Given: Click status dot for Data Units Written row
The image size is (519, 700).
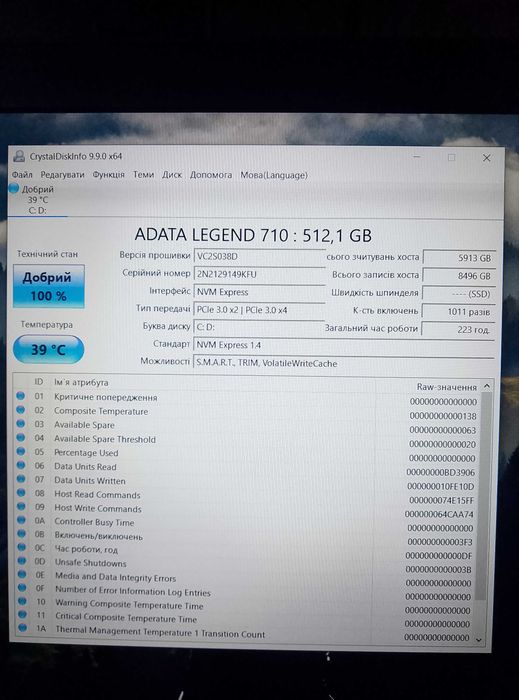Looking at the screenshot, I should 21,479.
